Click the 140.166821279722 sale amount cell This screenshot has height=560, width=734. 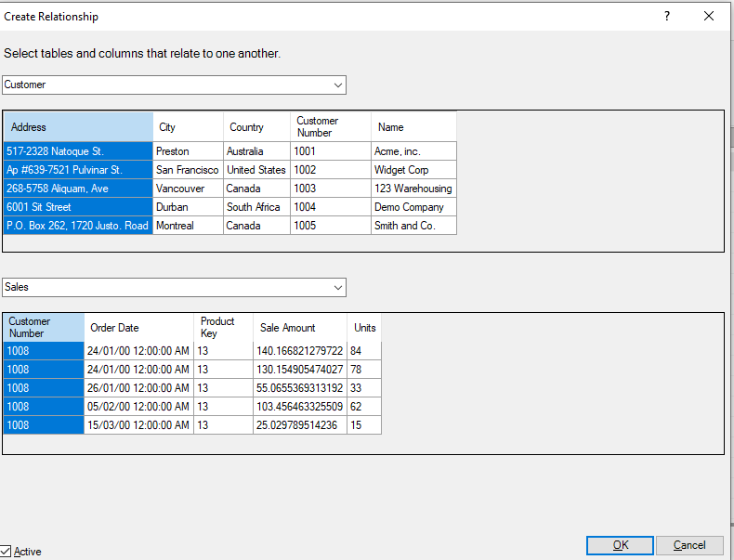pyautogui.click(x=299, y=351)
